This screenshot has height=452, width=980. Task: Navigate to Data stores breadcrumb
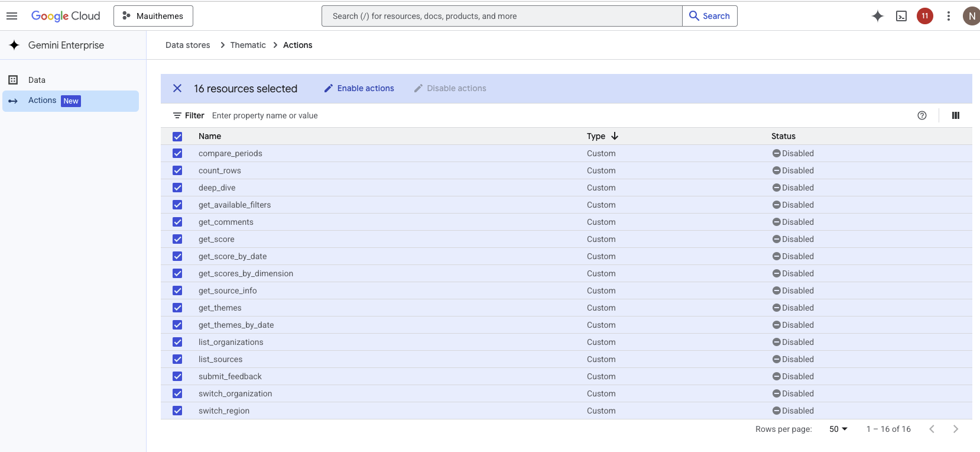pyautogui.click(x=188, y=45)
